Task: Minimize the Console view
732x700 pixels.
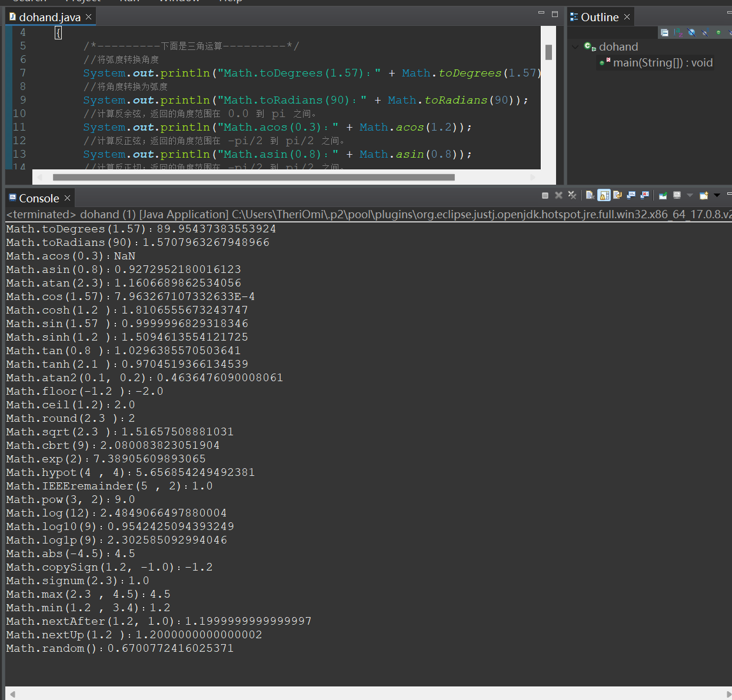Action: 729,194
